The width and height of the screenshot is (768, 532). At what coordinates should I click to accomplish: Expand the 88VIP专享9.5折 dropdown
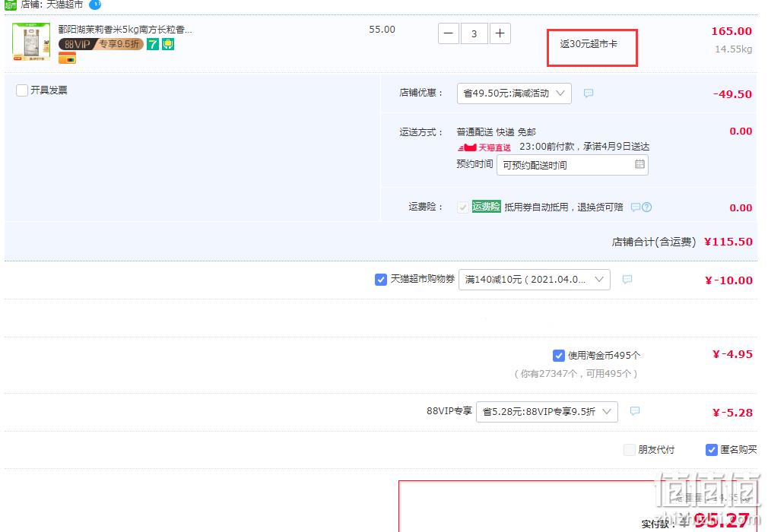tap(547, 412)
